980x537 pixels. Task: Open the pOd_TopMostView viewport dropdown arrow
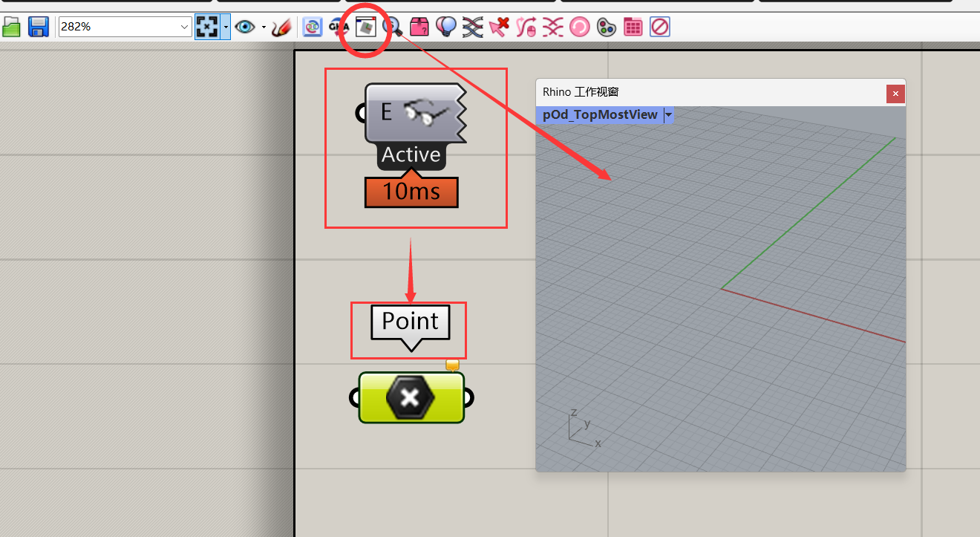[668, 114]
